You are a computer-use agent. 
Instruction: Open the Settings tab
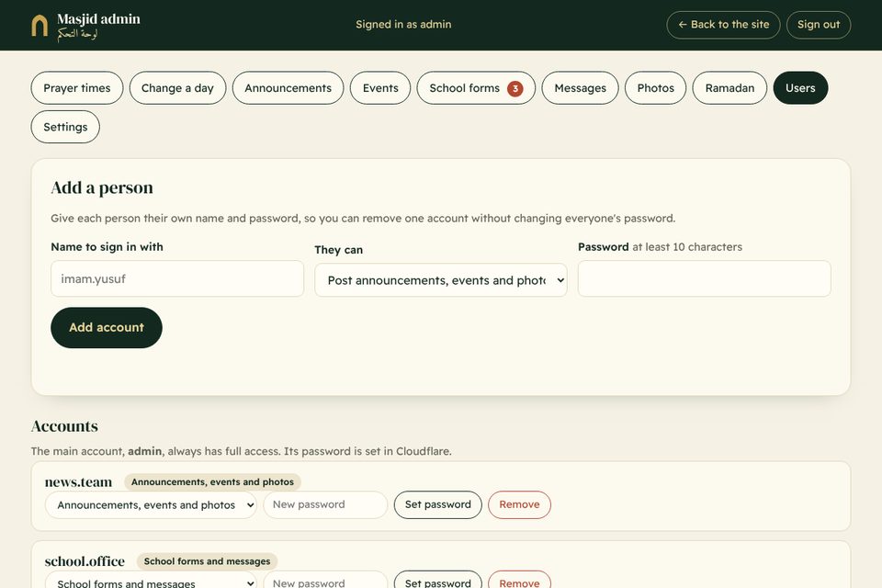[x=65, y=127]
